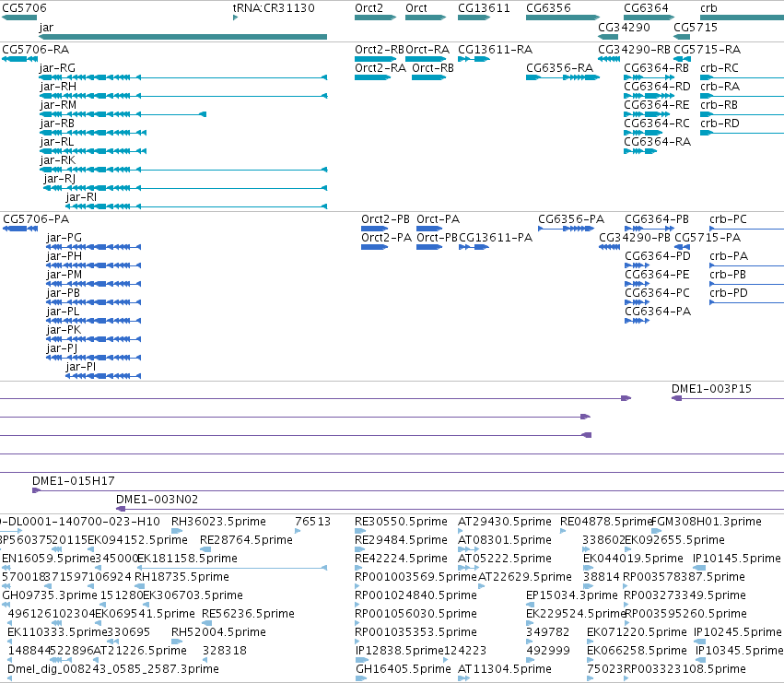Click the CG34290 gene label
Screen dimensions: 784x683
coord(624,27)
